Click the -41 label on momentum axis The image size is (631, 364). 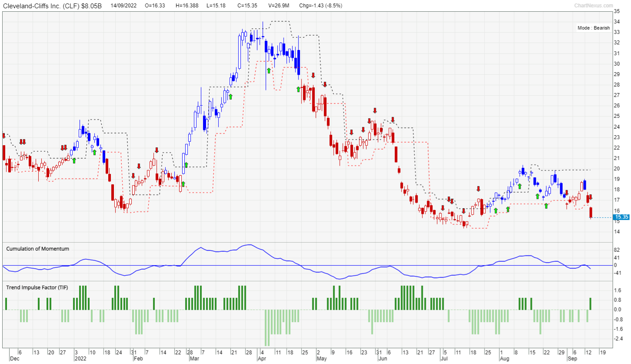click(618, 273)
